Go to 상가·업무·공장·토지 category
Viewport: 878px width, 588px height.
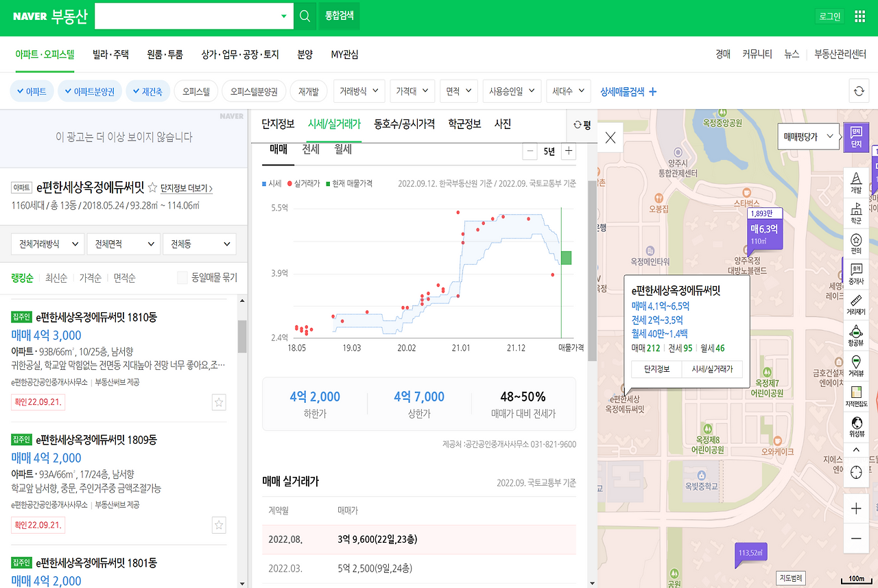240,55
